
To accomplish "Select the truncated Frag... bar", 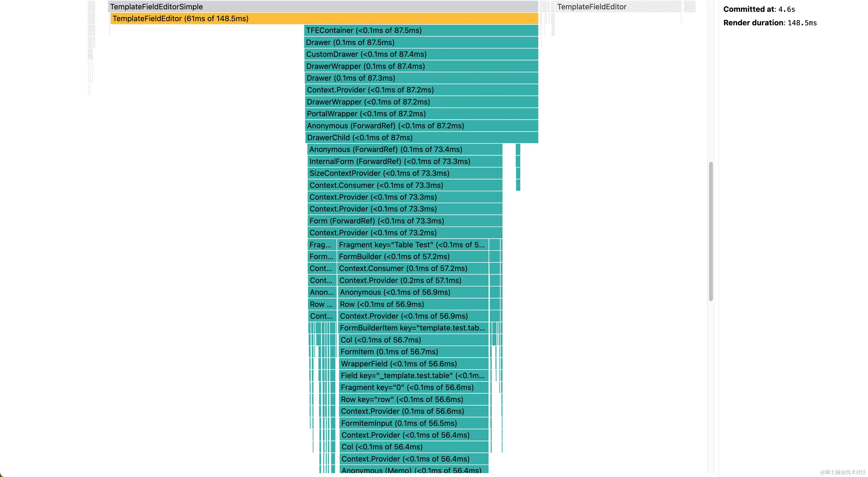I will [322, 245].
